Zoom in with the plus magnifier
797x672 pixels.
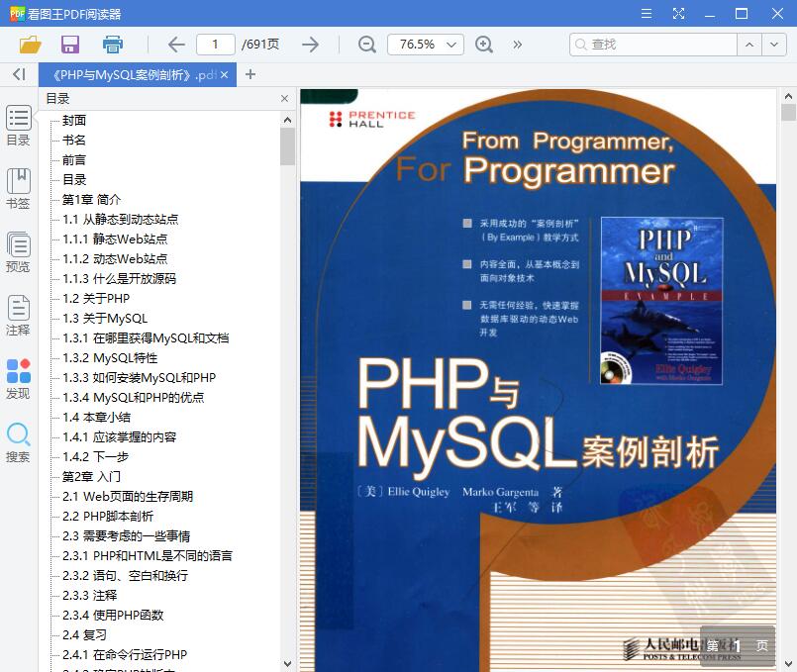click(484, 45)
